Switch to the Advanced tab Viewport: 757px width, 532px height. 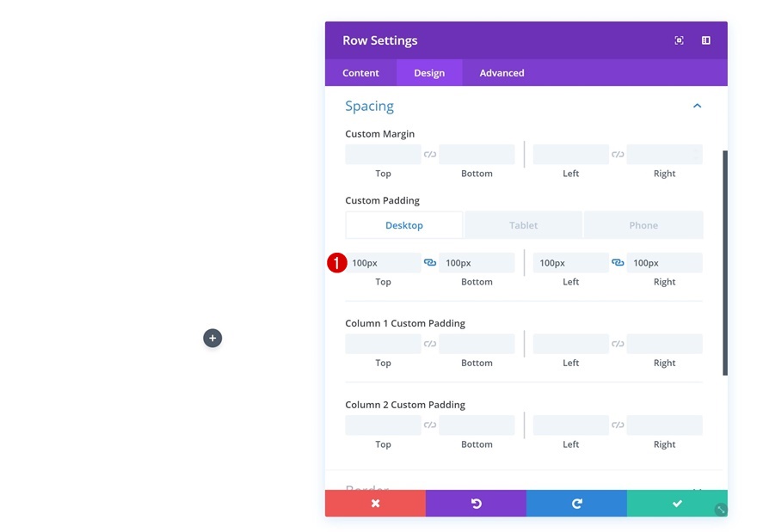pos(502,73)
